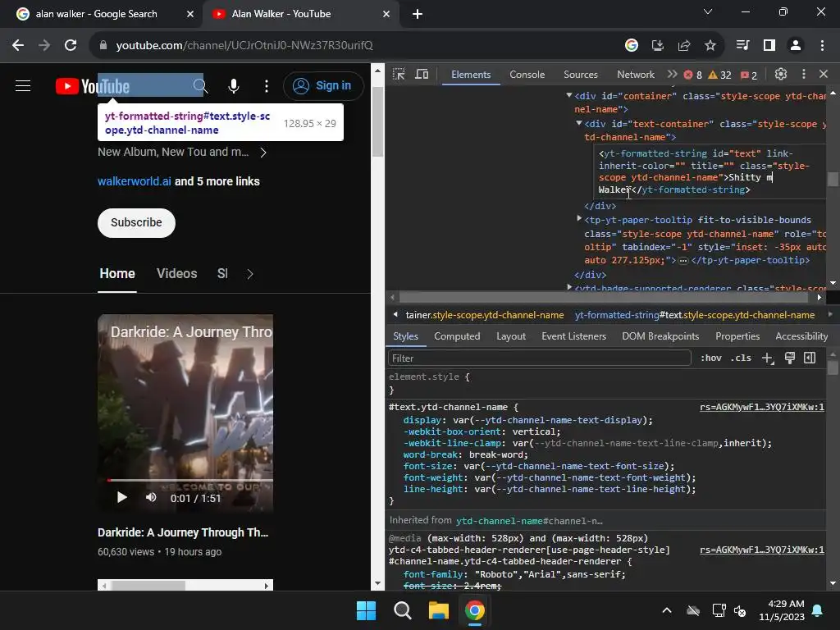
Task: Select breadcrumb tainer.style-scope.ytd-channel-name
Action: point(484,315)
